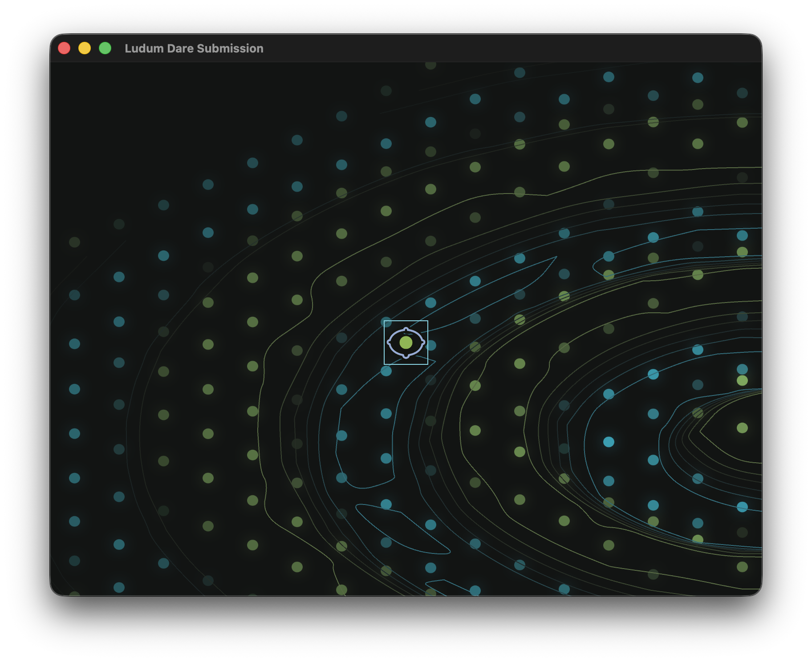
Task: Click the green dot inside the eye-shaped cursor
Action: click(x=406, y=343)
